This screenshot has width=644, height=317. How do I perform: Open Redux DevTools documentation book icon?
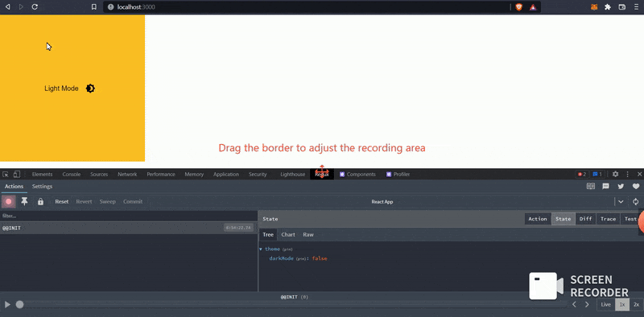click(x=591, y=186)
